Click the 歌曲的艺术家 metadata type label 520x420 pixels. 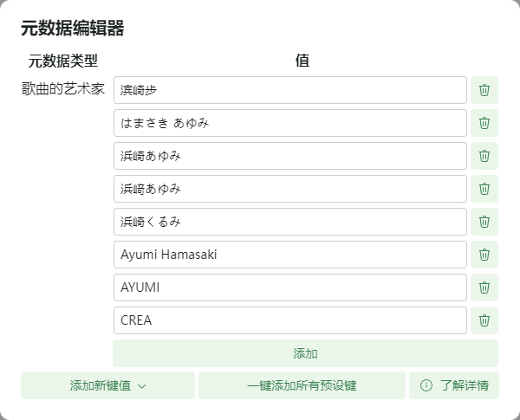point(63,89)
